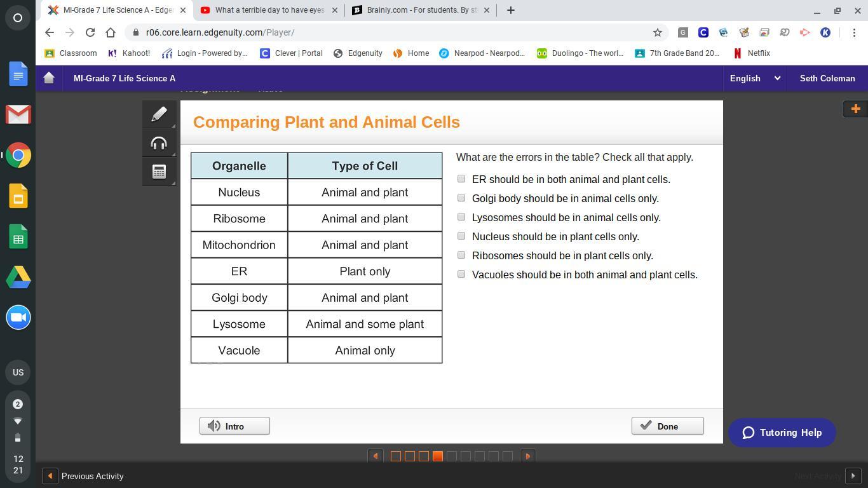Screen dimensions: 868x488
Task: Advance to the next question with the right arrow
Action: [527, 456]
